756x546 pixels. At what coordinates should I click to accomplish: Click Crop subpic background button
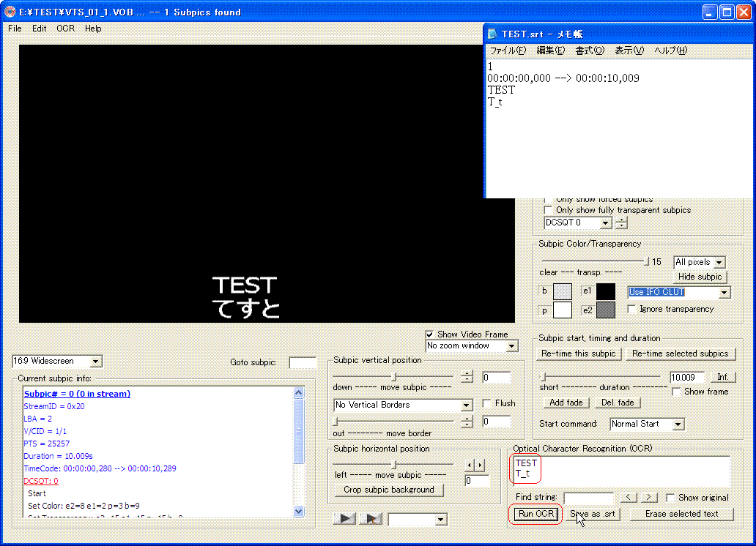coord(388,490)
